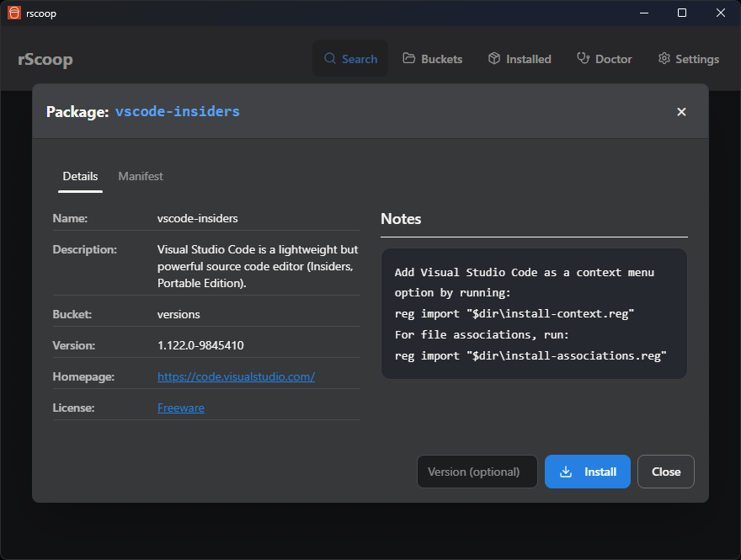Image resolution: width=741 pixels, height=560 pixels.
Task: Click the Homepage: field label
Action: (83, 376)
